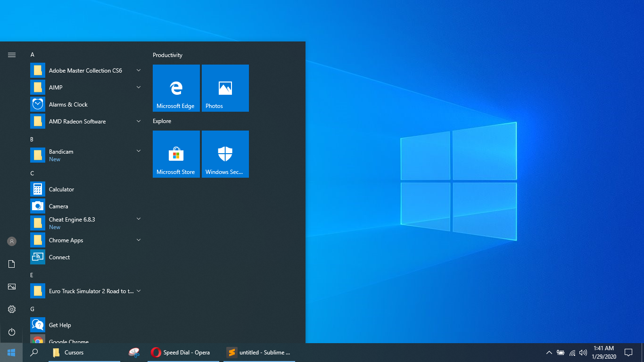
Task: Click the Productivity group title
Action: [x=167, y=55]
